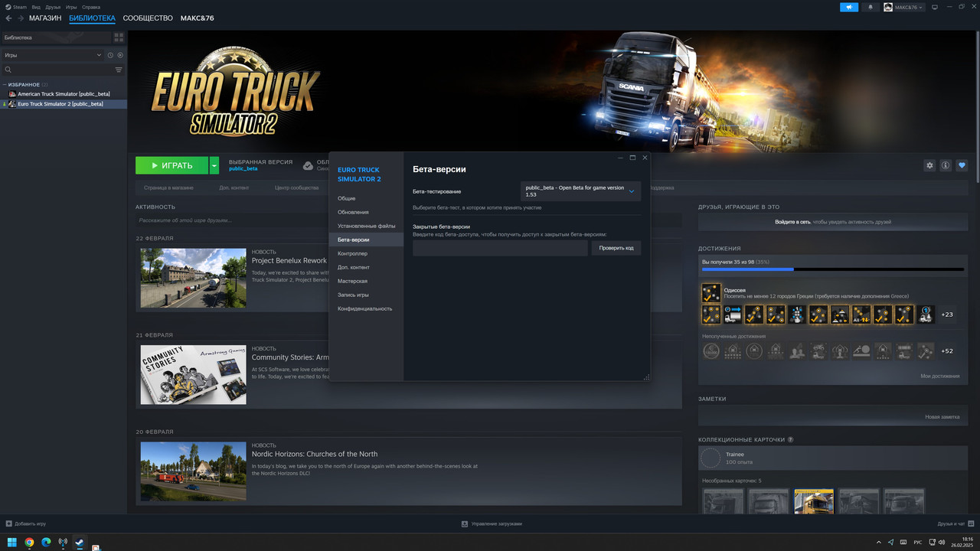Show game info icon

(946, 165)
